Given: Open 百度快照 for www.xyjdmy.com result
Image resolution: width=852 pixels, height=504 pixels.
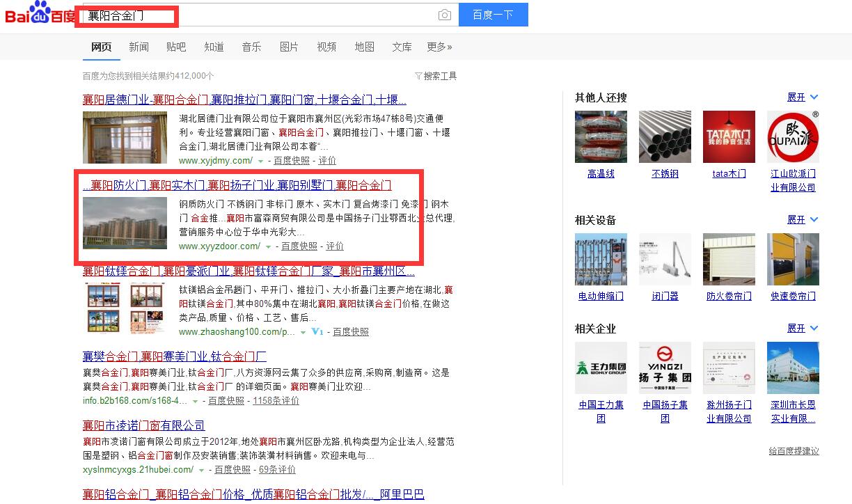Looking at the screenshot, I should tap(292, 160).
